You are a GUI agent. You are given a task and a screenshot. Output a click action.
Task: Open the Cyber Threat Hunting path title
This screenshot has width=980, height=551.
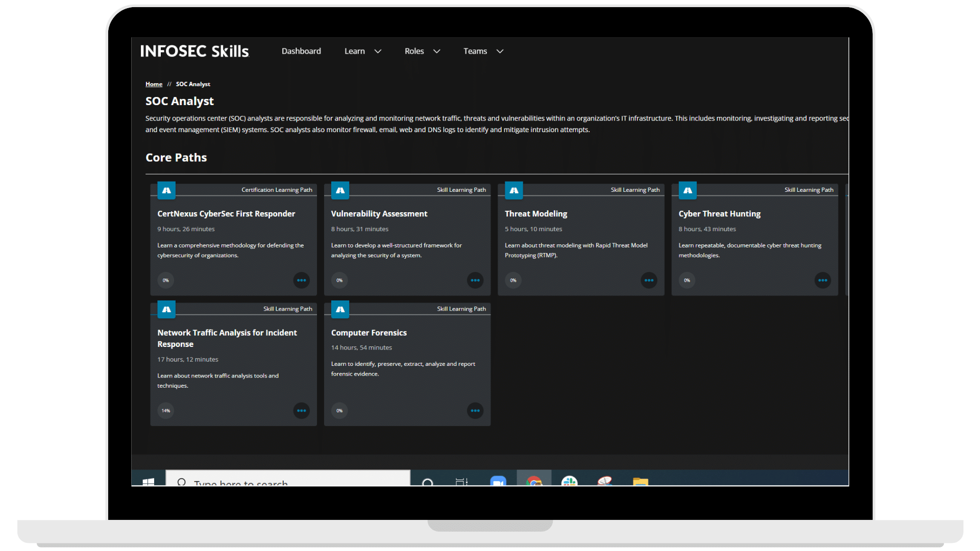coord(719,214)
